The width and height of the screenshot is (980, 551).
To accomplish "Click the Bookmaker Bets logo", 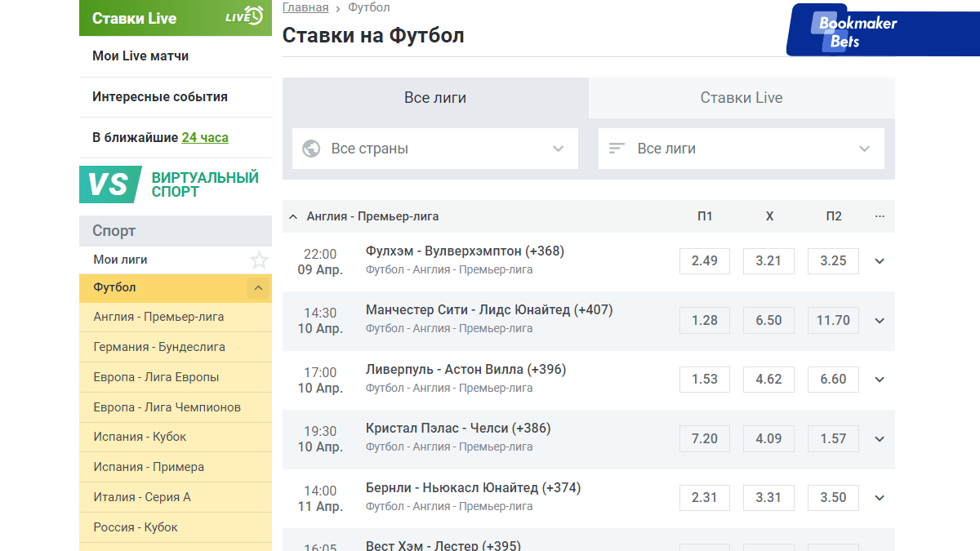I will 857,31.
